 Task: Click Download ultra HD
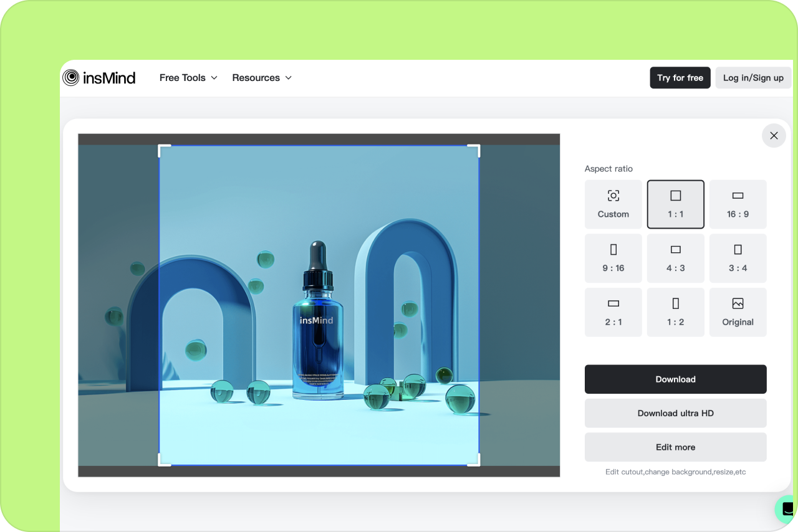[676, 413]
